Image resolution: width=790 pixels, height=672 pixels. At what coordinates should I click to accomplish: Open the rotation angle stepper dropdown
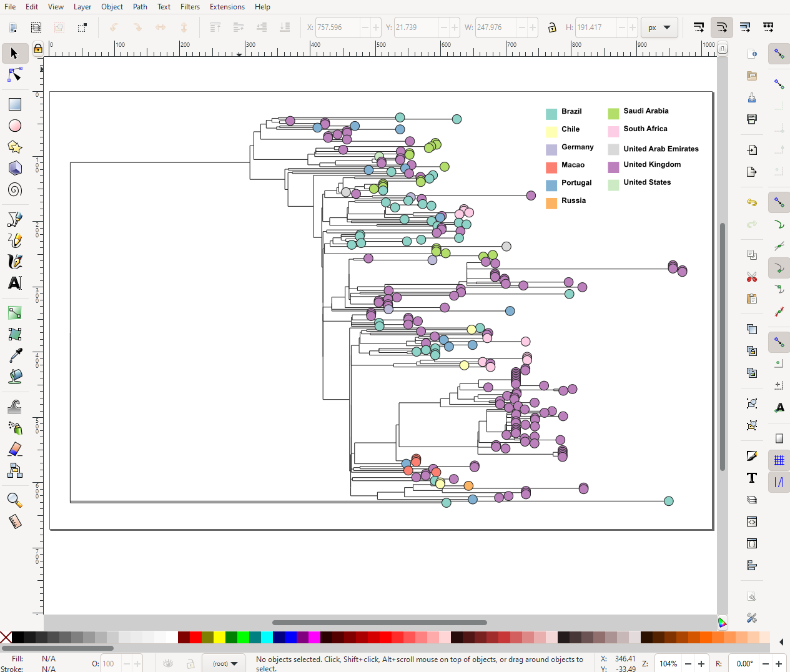[x=778, y=664]
